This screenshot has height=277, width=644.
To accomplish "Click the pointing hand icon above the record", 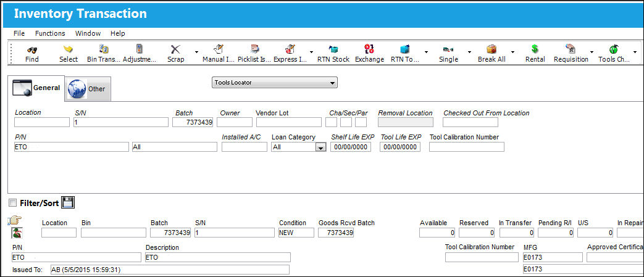I will coord(14,220).
